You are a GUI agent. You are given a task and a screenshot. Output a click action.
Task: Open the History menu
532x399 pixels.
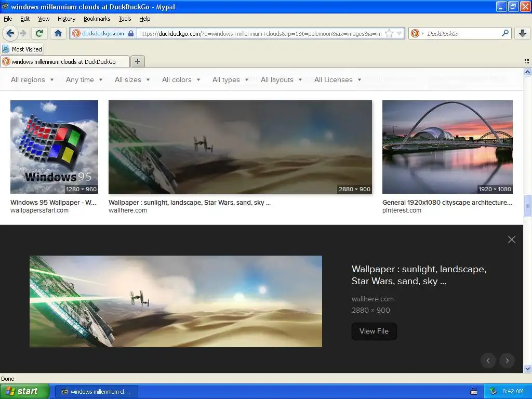66,19
